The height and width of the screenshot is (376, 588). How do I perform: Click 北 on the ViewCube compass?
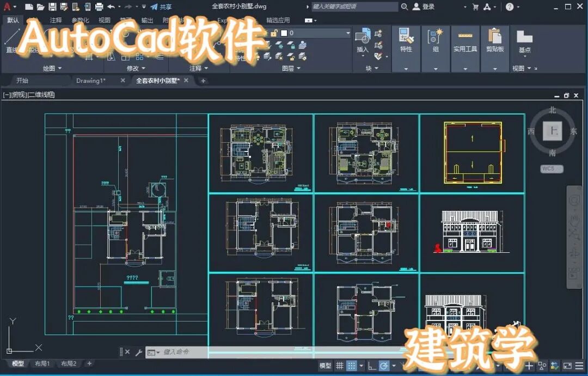[x=553, y=110]
